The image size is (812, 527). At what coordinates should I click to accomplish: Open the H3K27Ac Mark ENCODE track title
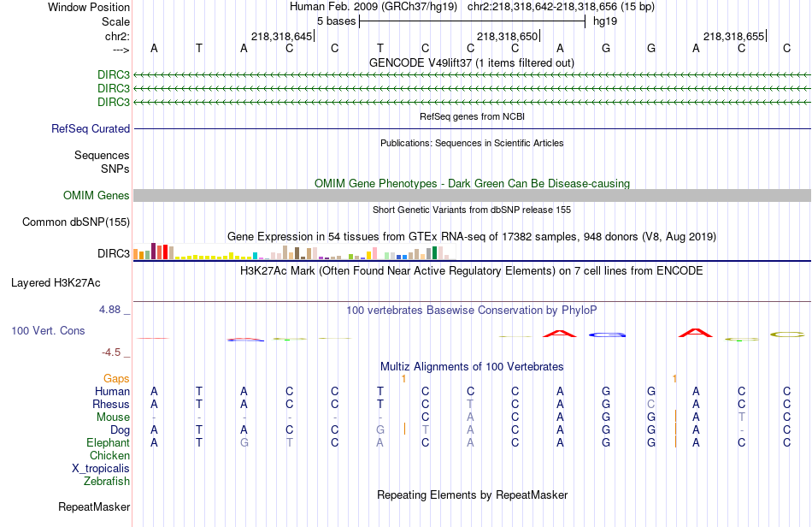(472, 270)
